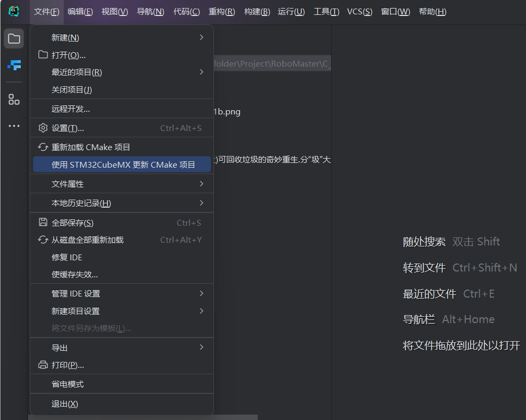Choose 修复 IDE menu entry
The width and height of the screenshot is (526, 420).
[122, 257]
